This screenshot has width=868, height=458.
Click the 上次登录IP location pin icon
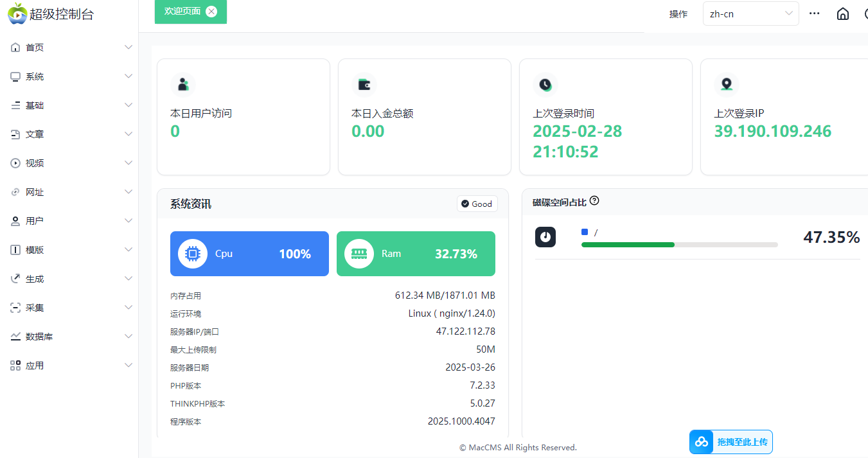click(726, 84)
